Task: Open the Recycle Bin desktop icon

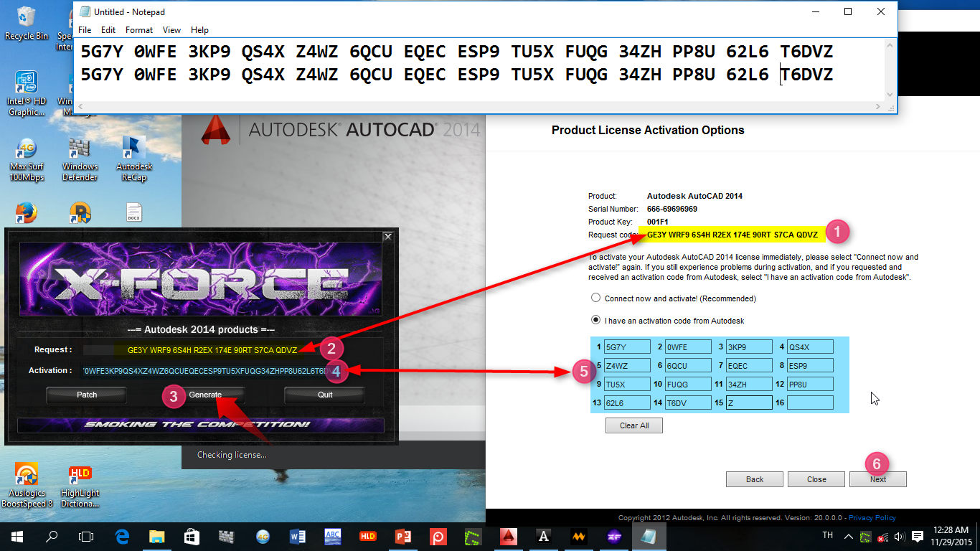Action: point(27,22)
